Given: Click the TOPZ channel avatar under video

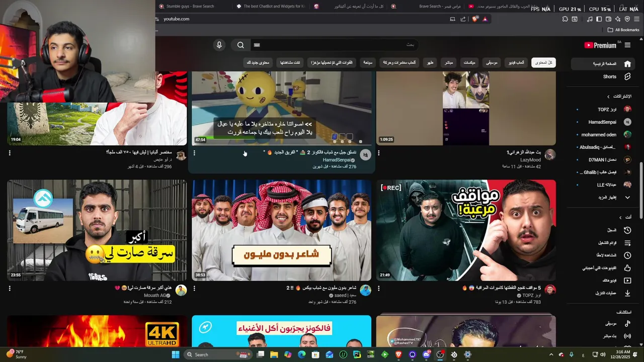Looking at the screenshot, I should pyautogui.click(x=550, y=291).
